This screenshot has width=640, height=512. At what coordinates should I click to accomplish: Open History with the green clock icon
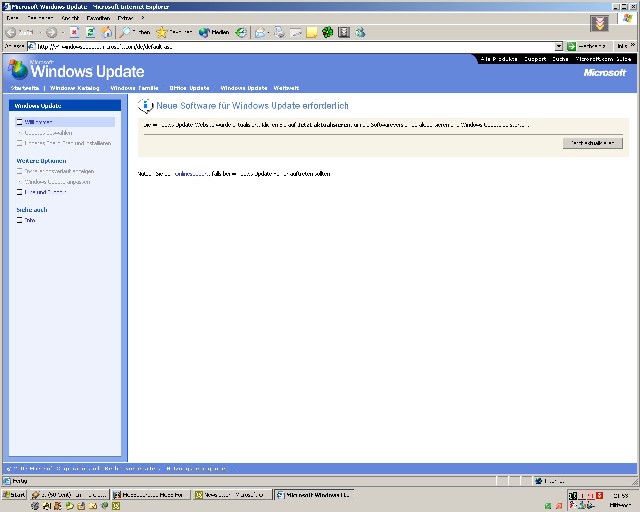(241, 32)
